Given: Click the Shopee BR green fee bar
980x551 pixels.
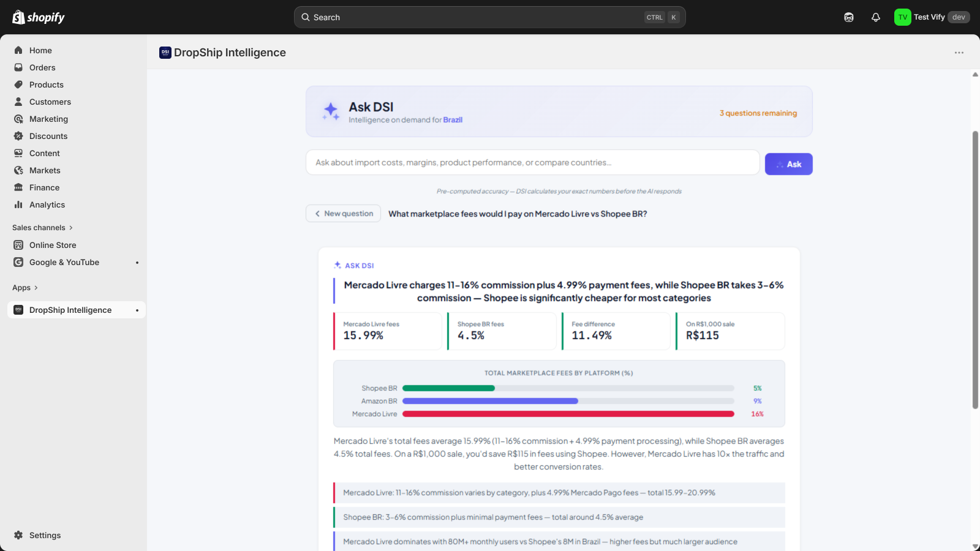Looking at the screenshot, I should point(448,388).
